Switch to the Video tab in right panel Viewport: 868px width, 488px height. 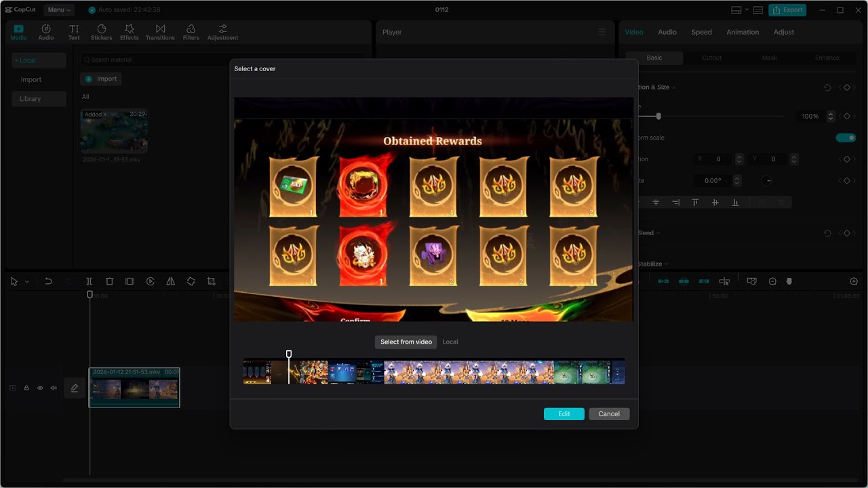tap(634, 32)
